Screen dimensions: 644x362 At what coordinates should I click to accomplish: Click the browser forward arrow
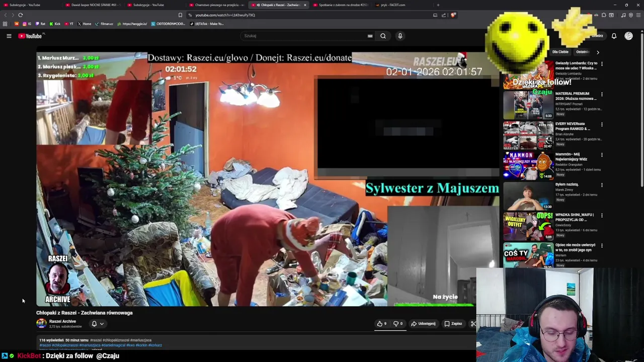[13, 15]
